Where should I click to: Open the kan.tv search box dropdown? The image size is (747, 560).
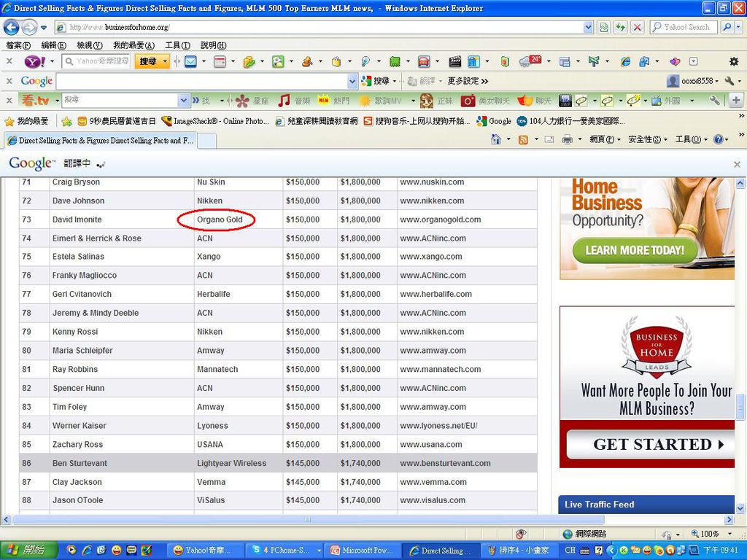184,100
